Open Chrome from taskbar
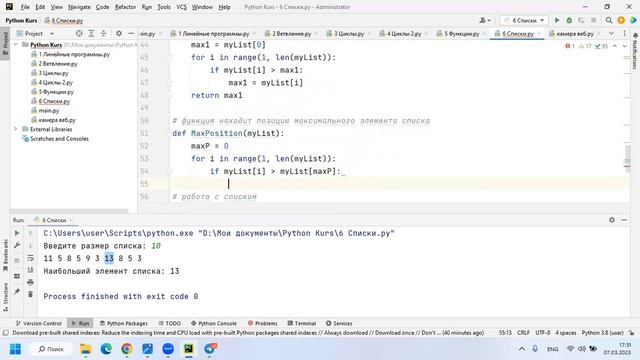Image resolution: width=640 pixels, height=360 pixels. [127, 349]
